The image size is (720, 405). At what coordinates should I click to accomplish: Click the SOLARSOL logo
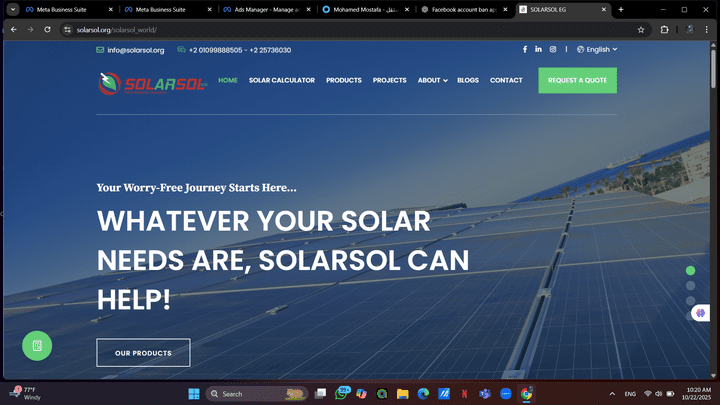[x=153, y=84]
